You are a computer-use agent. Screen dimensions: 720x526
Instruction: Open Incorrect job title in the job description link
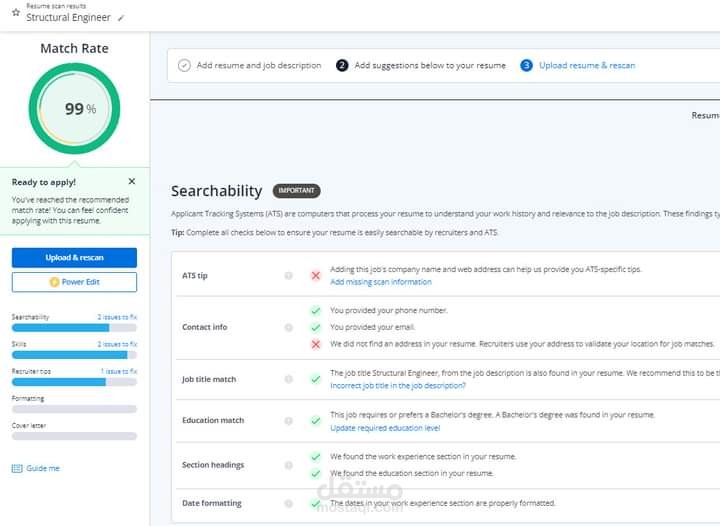pos(398,386)
